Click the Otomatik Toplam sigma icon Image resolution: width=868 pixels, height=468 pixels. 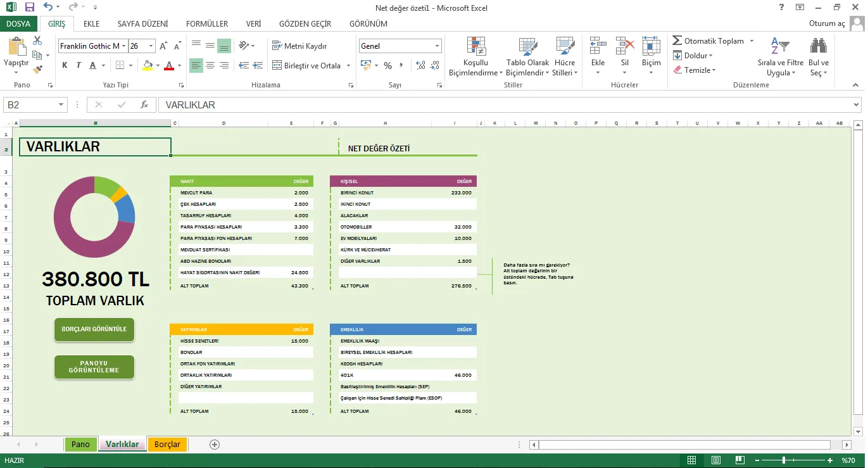677,41
